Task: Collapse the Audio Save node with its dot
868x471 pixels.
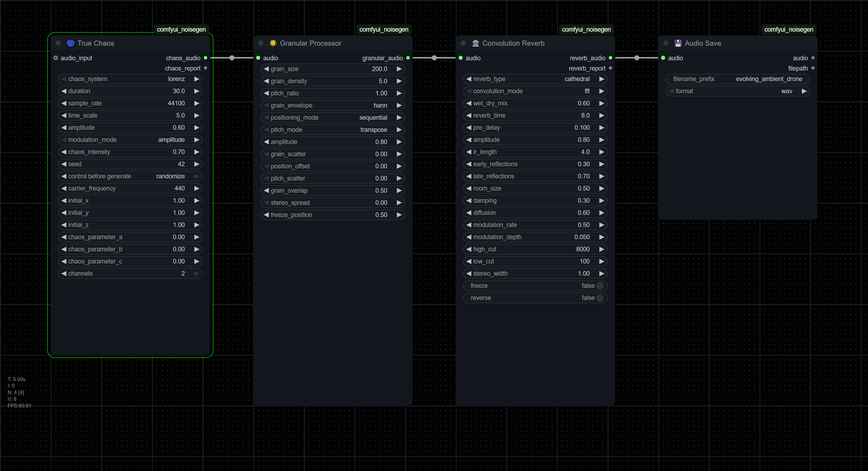Action: pyautogui.click(x=666, y=43)
